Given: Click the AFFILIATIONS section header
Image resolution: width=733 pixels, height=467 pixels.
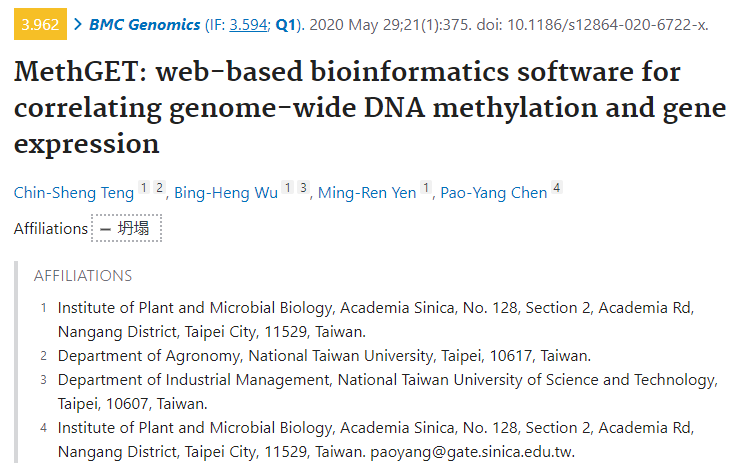Looking at the screenshot, I should click(83, 276).
